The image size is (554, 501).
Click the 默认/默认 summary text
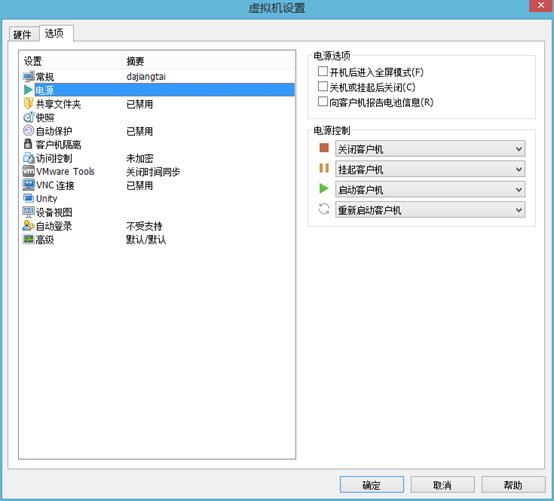point(146,240)
